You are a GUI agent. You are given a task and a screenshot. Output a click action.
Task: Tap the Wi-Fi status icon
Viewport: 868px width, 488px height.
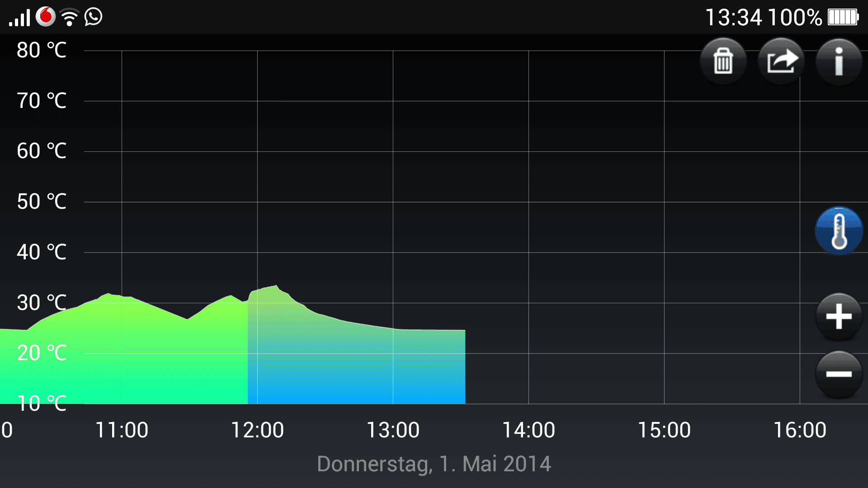click(x=69, y=18)
